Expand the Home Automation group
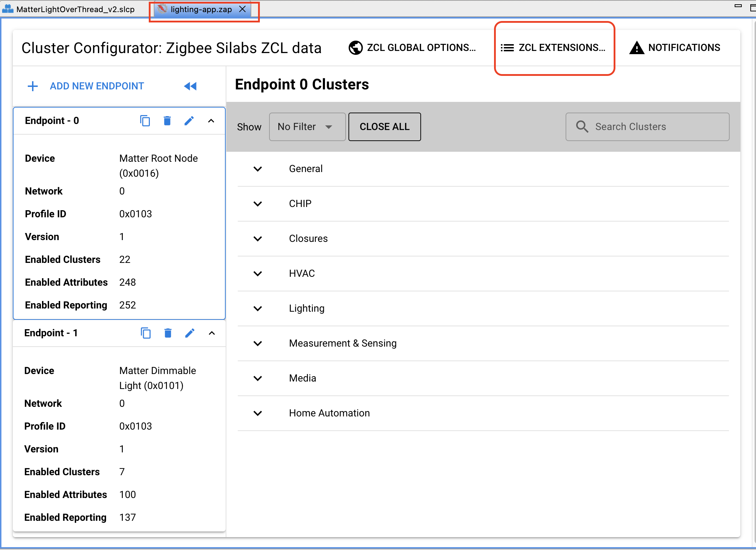 [x=258, y=413]
